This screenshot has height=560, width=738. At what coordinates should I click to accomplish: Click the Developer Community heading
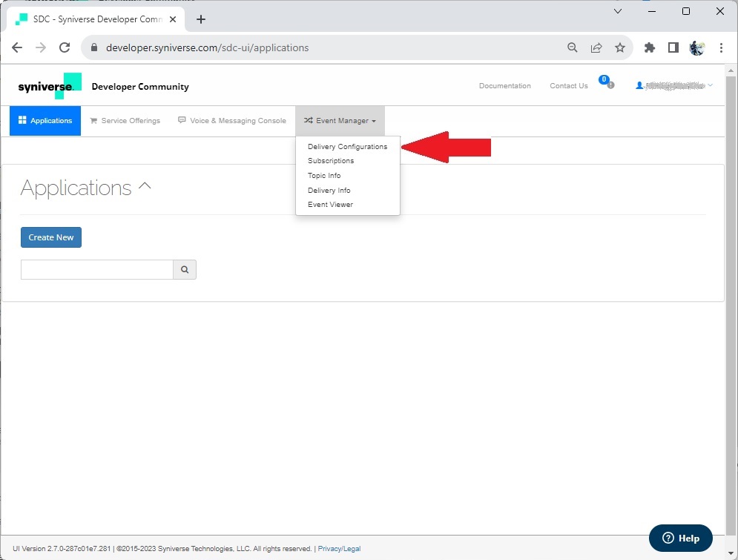tap(140, 87)
